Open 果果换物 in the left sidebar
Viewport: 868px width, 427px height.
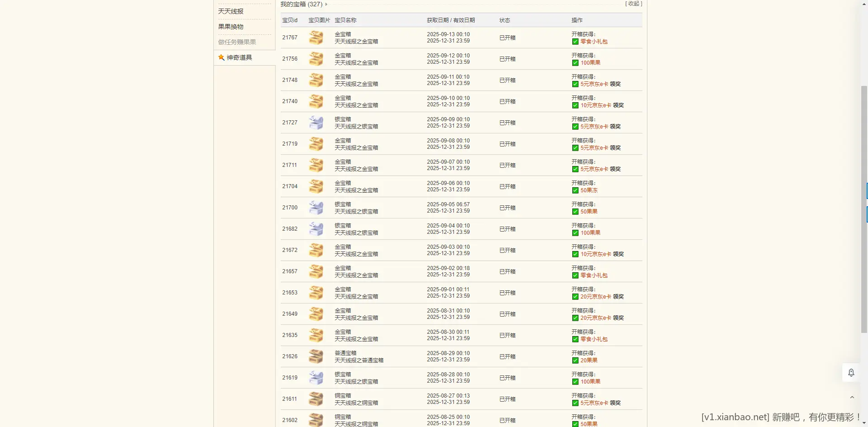click(x=231, y=27)
